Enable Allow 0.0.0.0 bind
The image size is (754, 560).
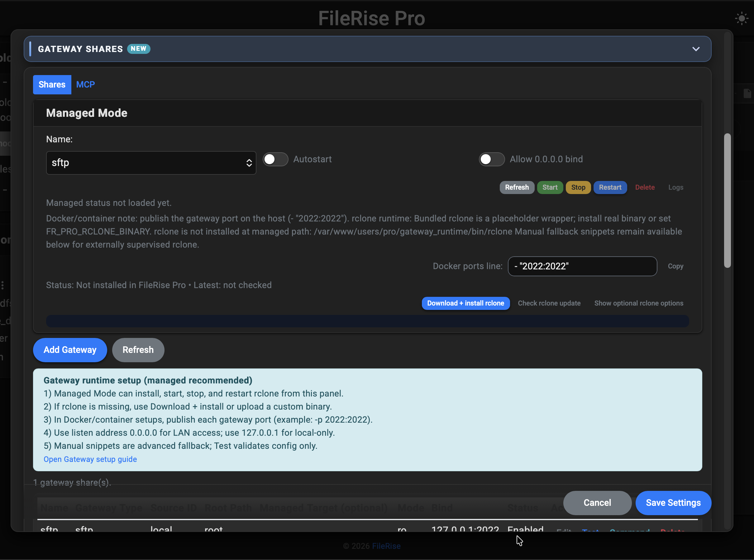tap(492, 159)
